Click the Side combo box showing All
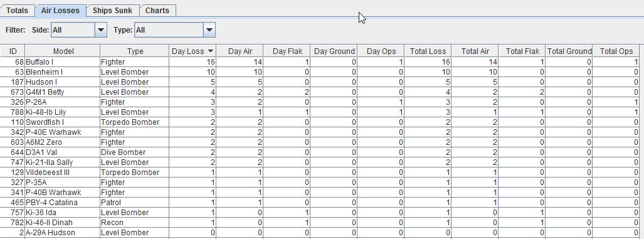Image resolution: width=644 pixels, height=239 pixels. click(79, 30)
